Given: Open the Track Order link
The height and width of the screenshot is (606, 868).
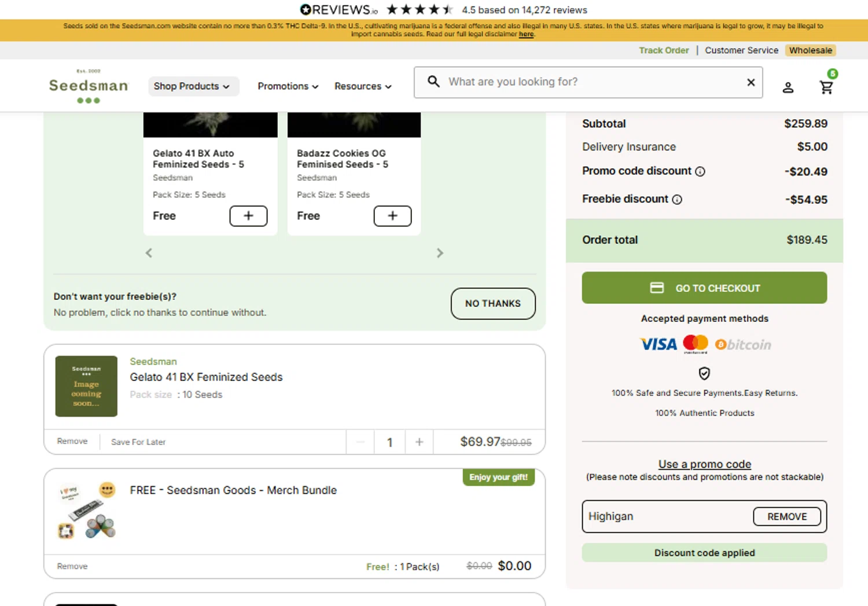Looking at the screenshot, I should pyautogui.click(x=664, y=50).
